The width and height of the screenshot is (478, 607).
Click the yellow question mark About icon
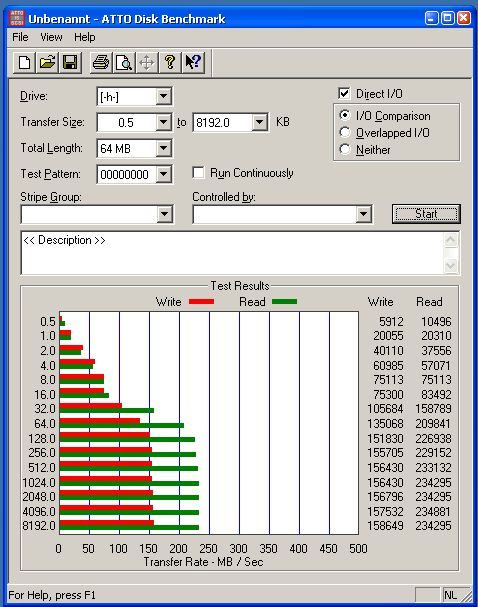170,62
